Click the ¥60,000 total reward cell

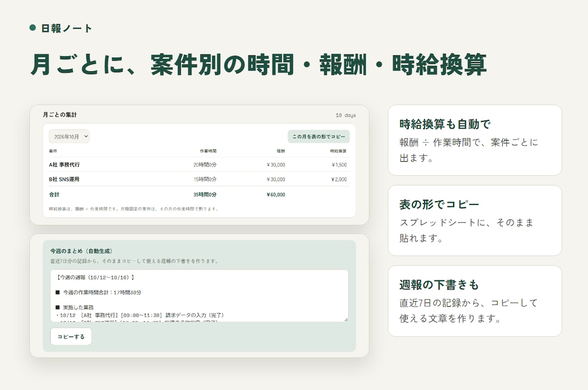(276, 195)
